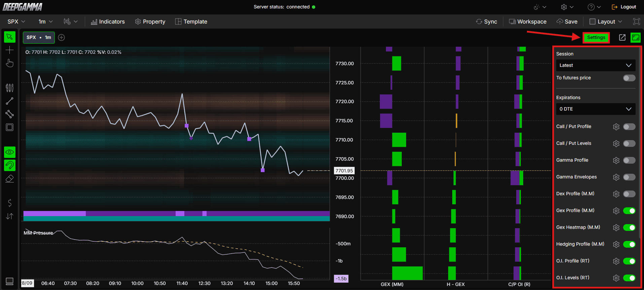644x290 pixels.
Task: Disable O.I. Levels (RT) switch
Action: click(x=629, y=278)
